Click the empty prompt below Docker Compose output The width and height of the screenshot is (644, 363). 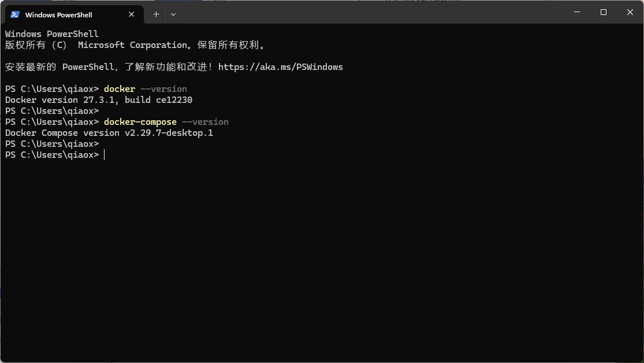52,144
